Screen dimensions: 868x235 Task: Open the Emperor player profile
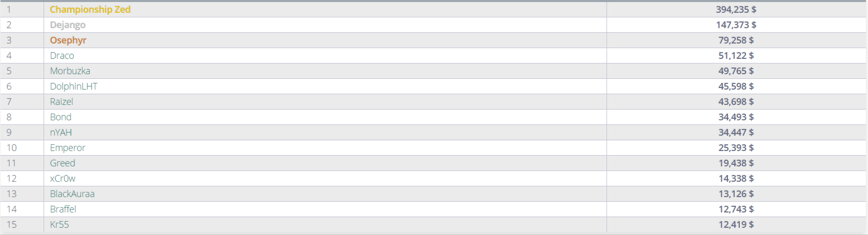68,148
